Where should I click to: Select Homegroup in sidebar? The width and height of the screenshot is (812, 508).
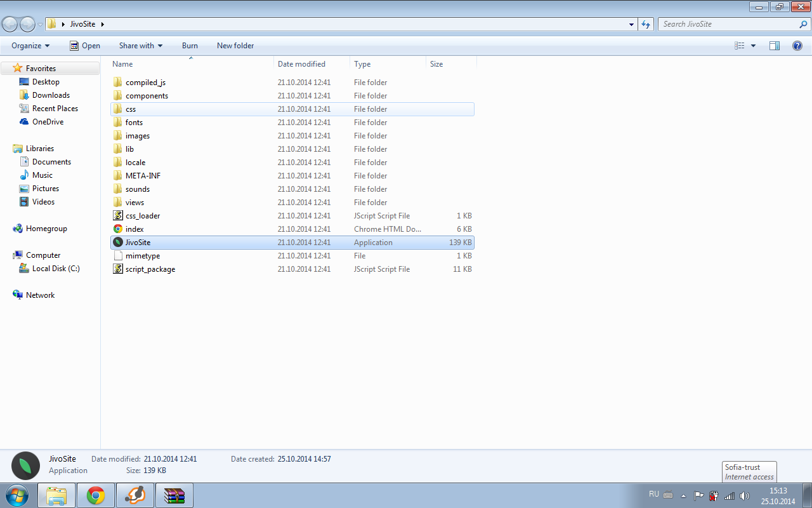tap(46, 229)
